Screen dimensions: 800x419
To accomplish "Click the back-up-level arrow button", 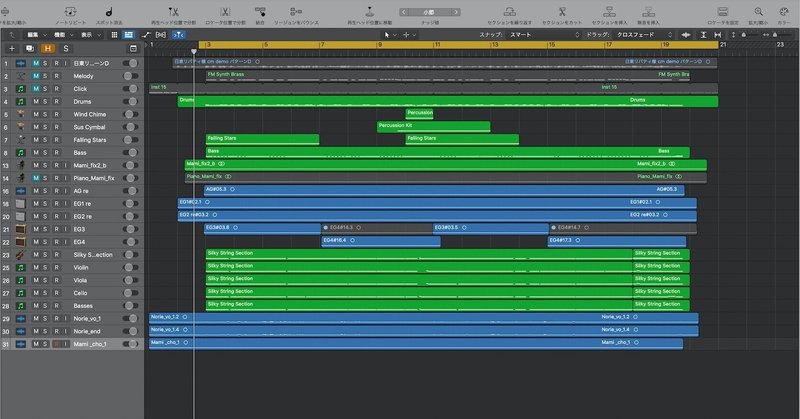I will 11,35.
